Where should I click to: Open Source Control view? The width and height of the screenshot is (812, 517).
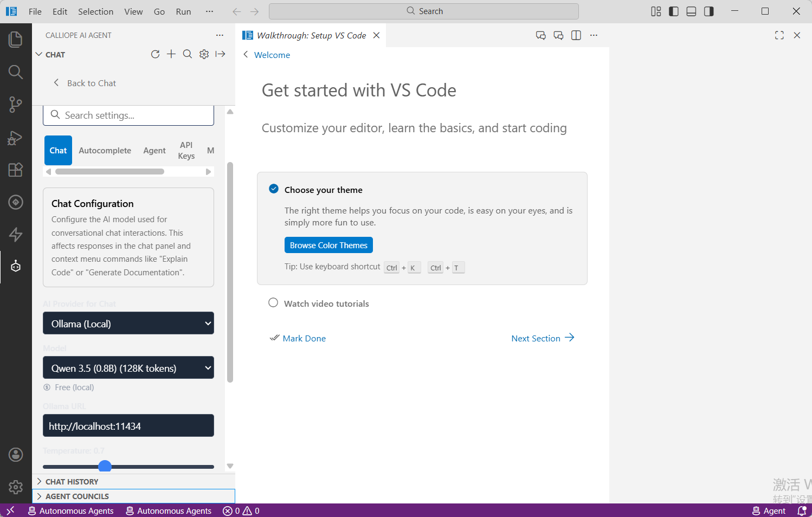(x=16, y=105)
